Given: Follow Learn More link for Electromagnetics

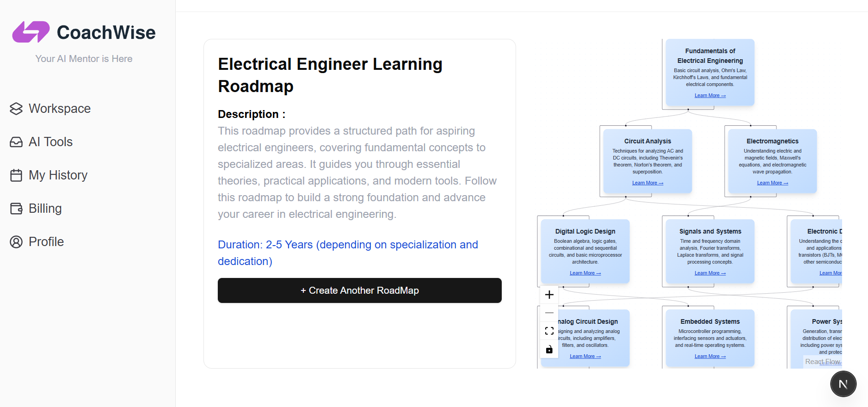Looking at the screenshot, I should (x=772, y=183).
